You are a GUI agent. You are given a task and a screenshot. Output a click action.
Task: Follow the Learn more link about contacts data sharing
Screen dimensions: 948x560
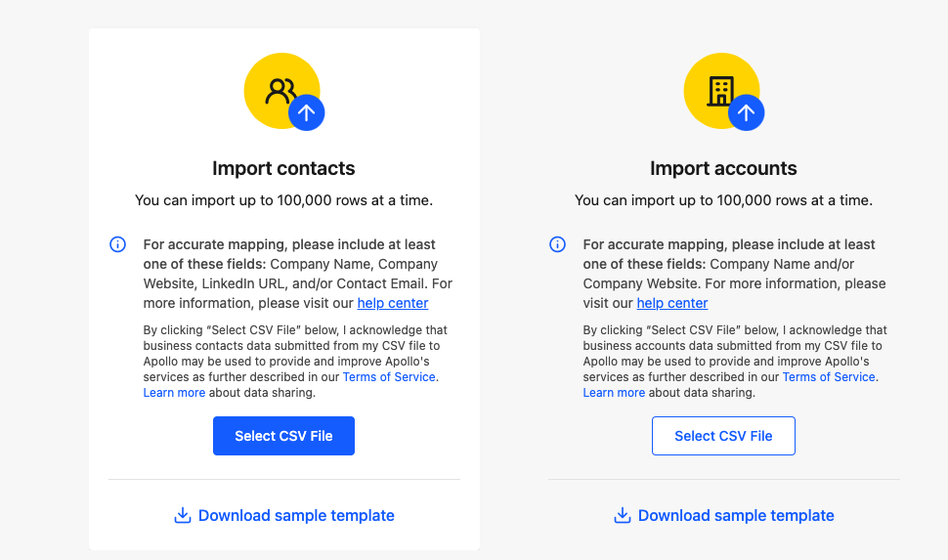174,393
